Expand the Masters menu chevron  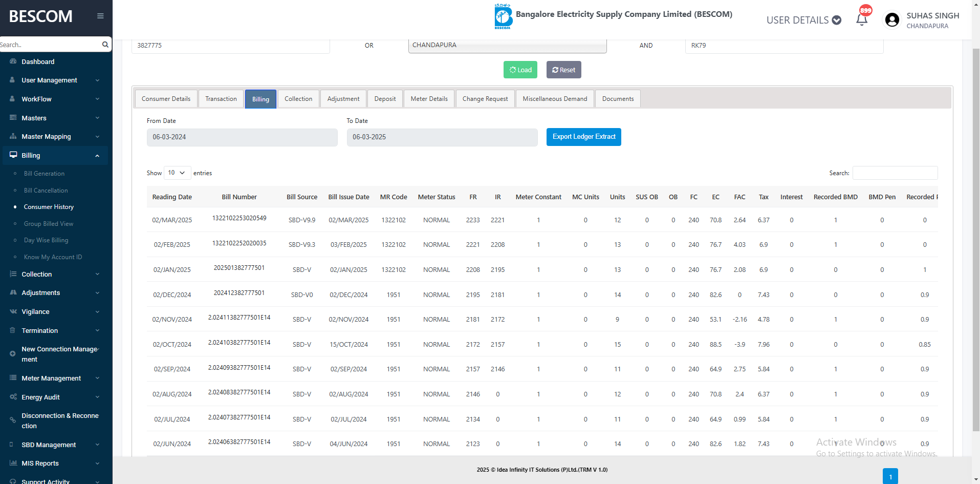[x=97, y=118]
